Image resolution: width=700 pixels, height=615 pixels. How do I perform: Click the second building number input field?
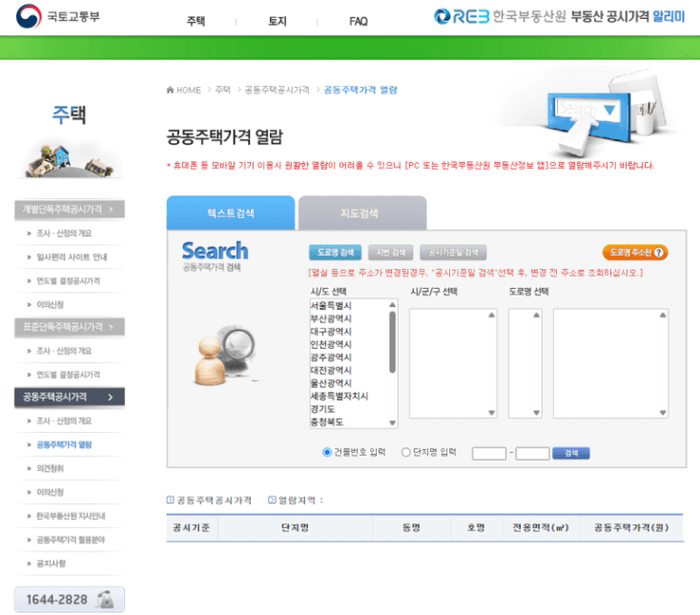[532, 454]
